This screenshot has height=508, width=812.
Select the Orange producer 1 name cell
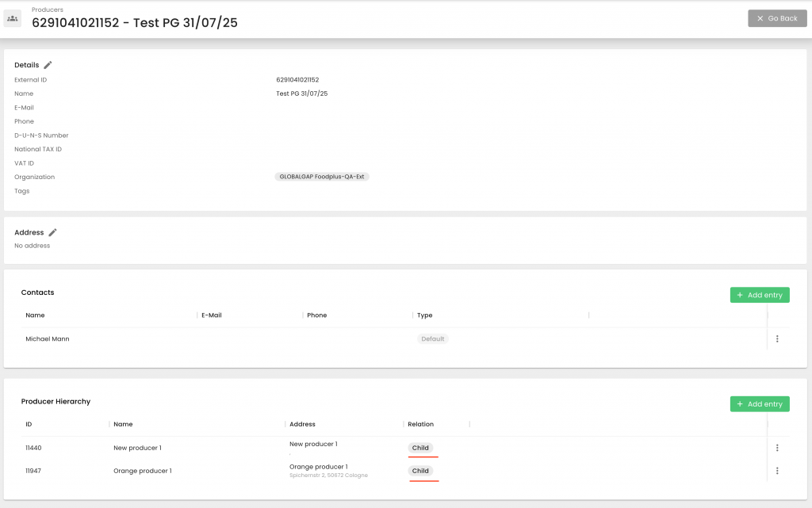[x=143, y=471]
